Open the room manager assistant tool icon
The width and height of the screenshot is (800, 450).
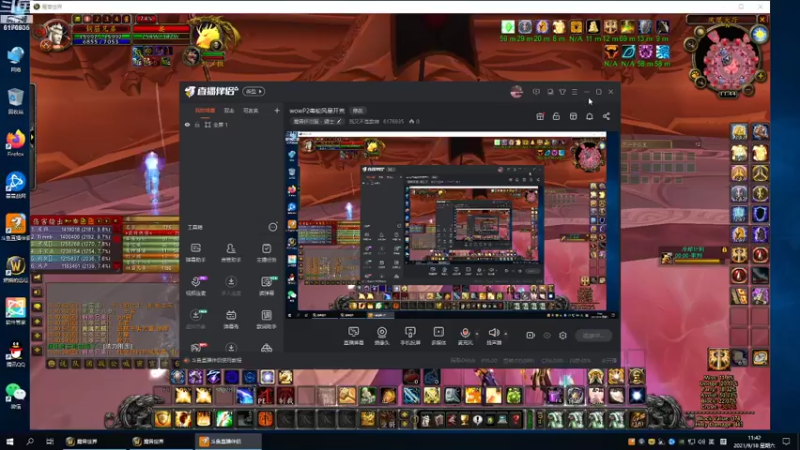[x=231, y=252]
